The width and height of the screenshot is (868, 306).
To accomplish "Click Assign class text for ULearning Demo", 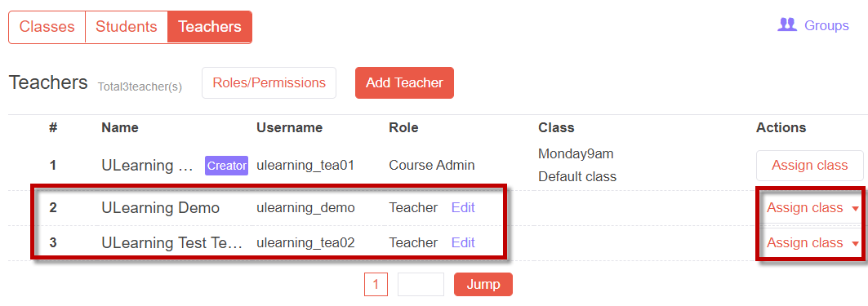I will point(804,208).
